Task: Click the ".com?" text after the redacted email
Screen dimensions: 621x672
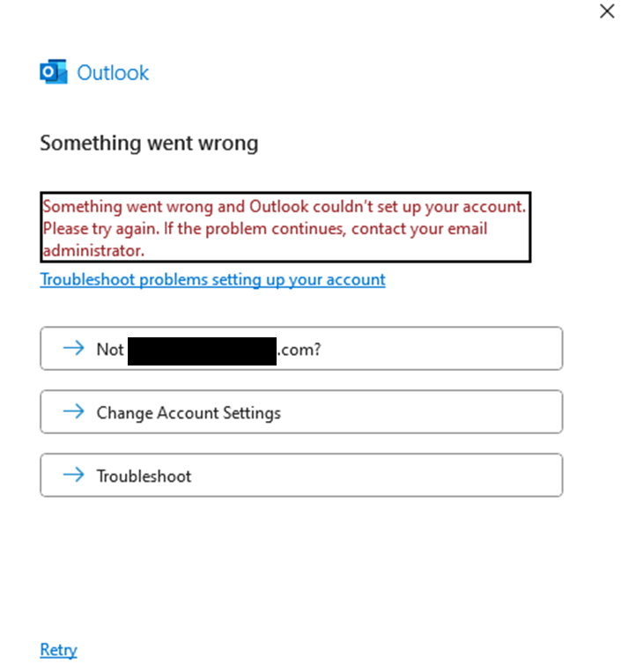Action: click(299, 349)
